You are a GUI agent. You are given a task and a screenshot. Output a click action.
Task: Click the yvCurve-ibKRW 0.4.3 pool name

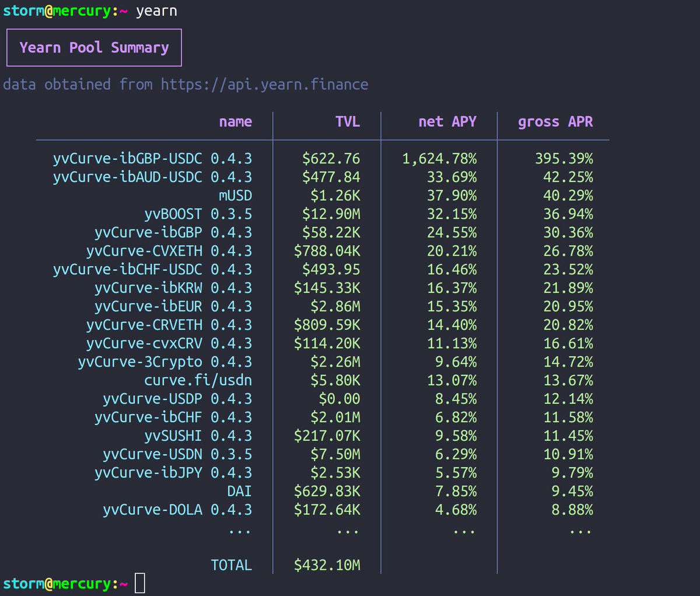click(173, 288)
